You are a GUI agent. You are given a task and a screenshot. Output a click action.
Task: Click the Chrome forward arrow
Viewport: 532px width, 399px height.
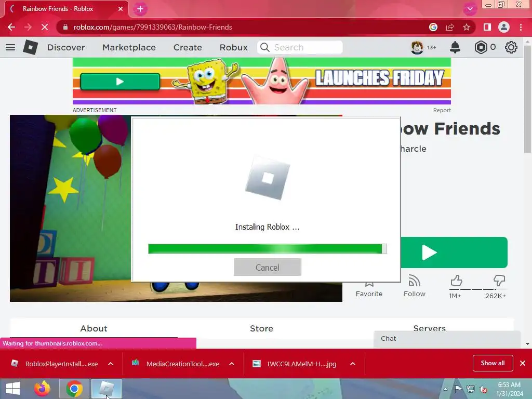tap(28, 27)
